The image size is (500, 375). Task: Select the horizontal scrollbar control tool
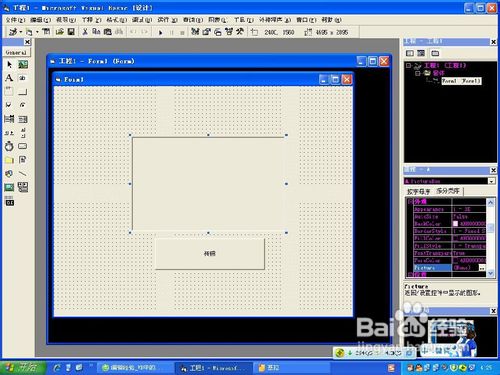click(x=9, y=133)
